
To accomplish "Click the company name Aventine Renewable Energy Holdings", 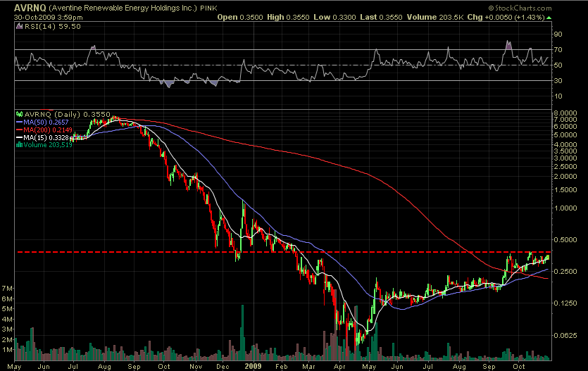I will 123,8.
